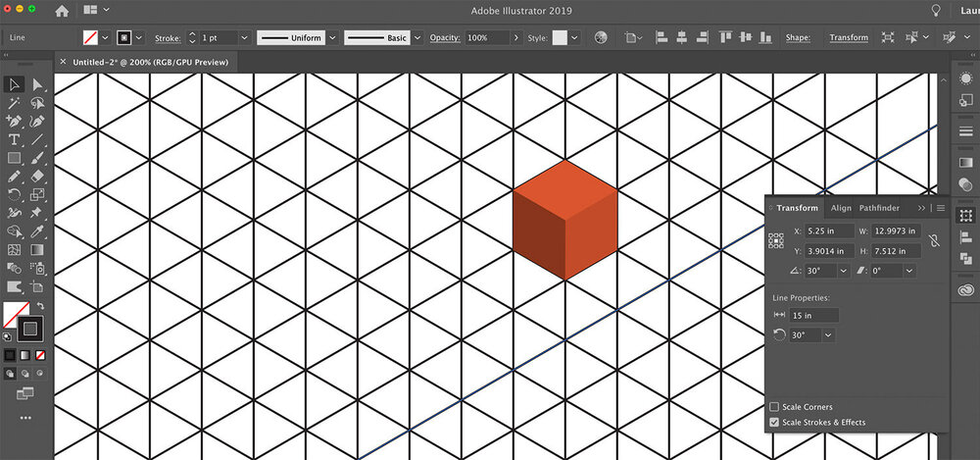Click the home icon in title bar
This screenshot has width=980, height=460.
point(62,11)
